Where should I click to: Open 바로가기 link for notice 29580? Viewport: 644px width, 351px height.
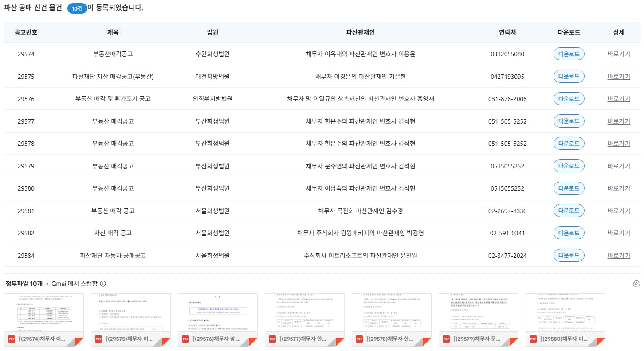point(619,188)
